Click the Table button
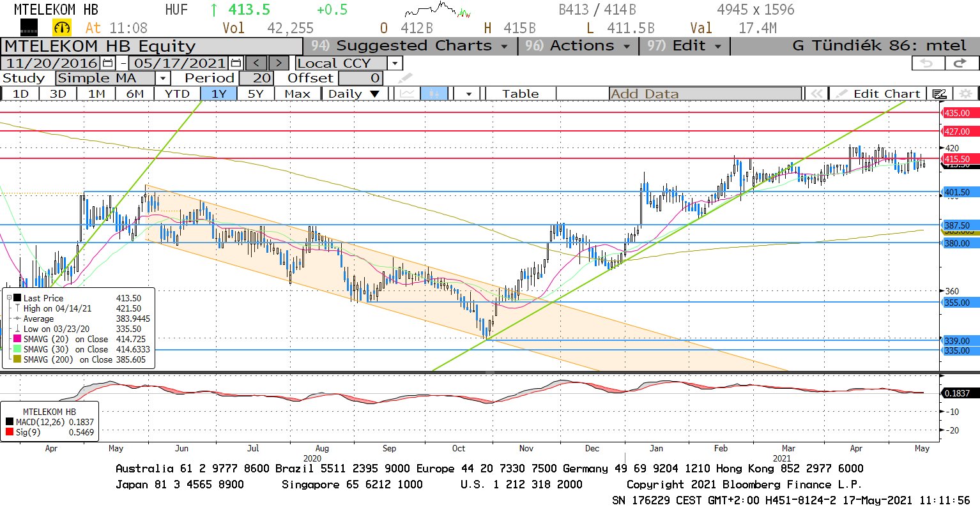 520,94
